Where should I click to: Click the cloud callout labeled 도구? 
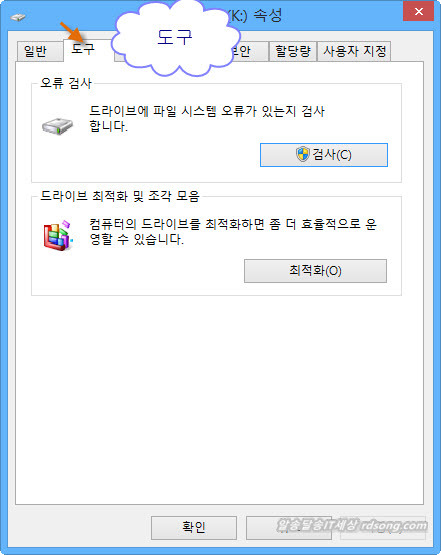(176, 37)
